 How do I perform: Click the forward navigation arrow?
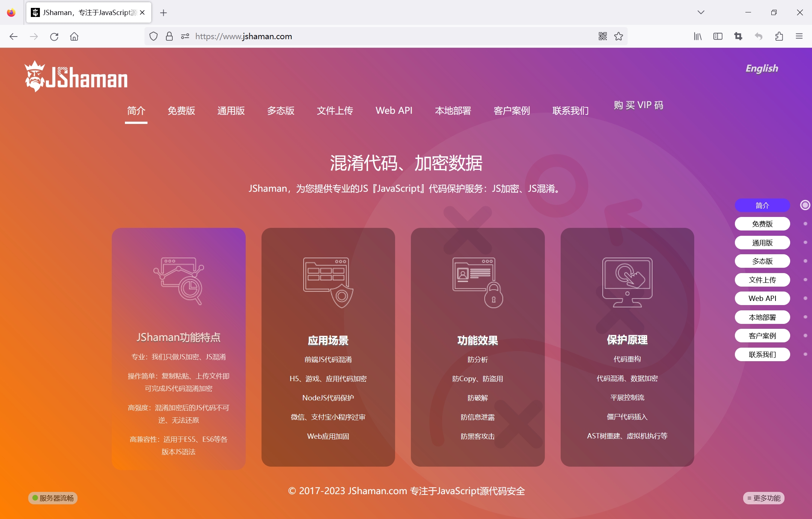(x=34, y=37)
